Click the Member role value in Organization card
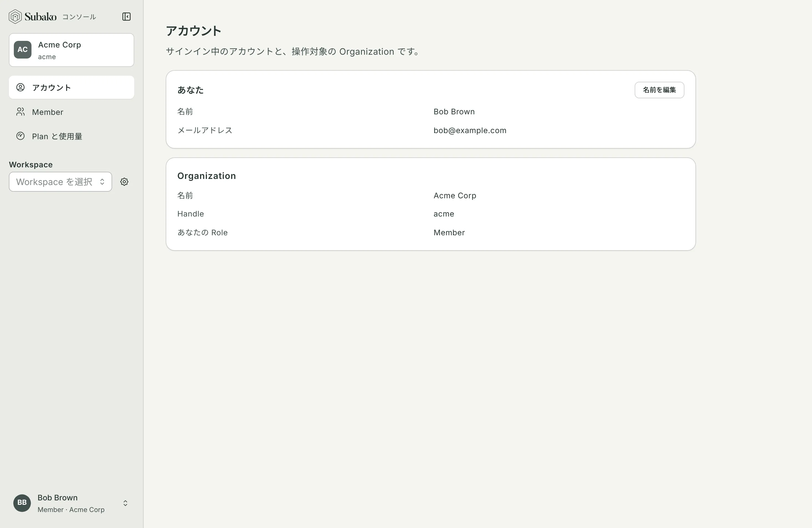This screenshot has width=812, height=528. (x=449, y=233)
